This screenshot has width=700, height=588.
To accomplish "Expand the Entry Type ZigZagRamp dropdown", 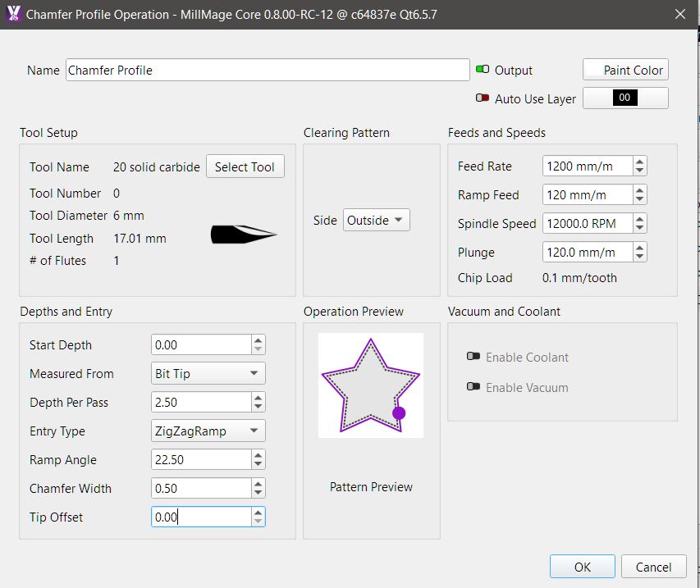I will (x=208, y=431).
